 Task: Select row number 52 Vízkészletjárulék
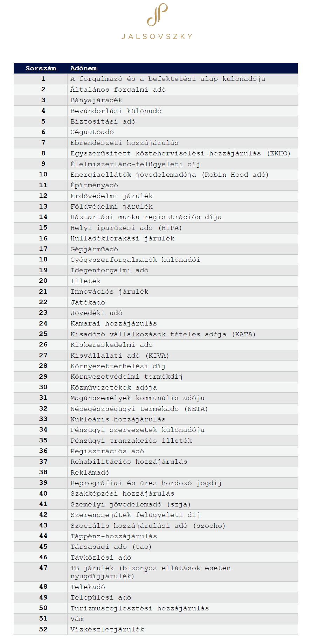[155, 629]
